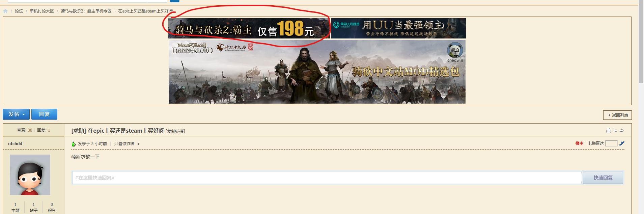This screenshot has height=214, width=644.
Task: Expand 只看该作者 arrow option
Action: [138, 144]
